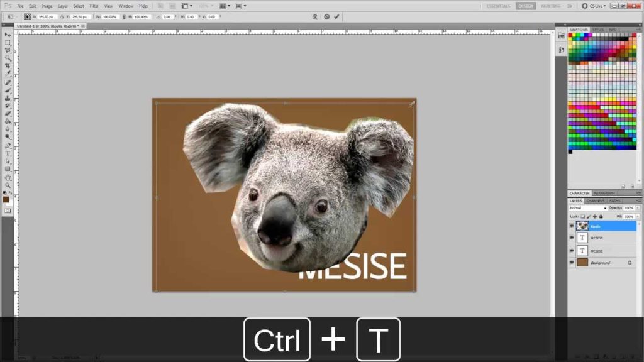Select the Blur tool
Screen dimensions: 644x362
click(8, 129)
